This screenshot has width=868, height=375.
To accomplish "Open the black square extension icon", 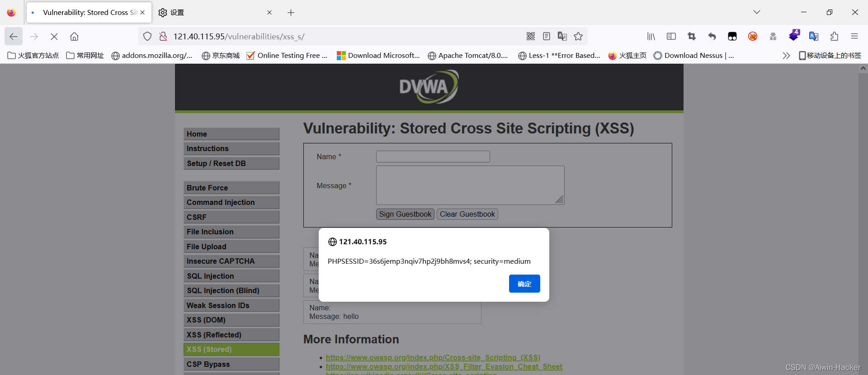I will 732,36.
